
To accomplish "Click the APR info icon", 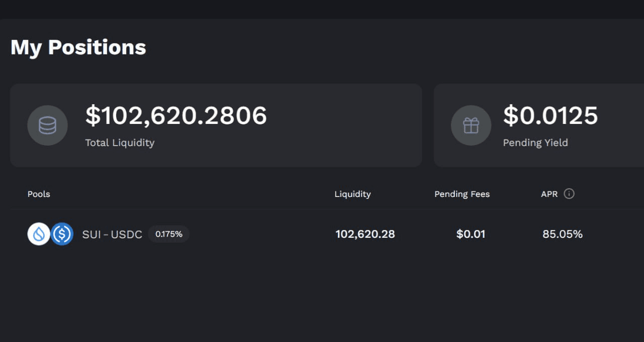I will coord(569,194).
